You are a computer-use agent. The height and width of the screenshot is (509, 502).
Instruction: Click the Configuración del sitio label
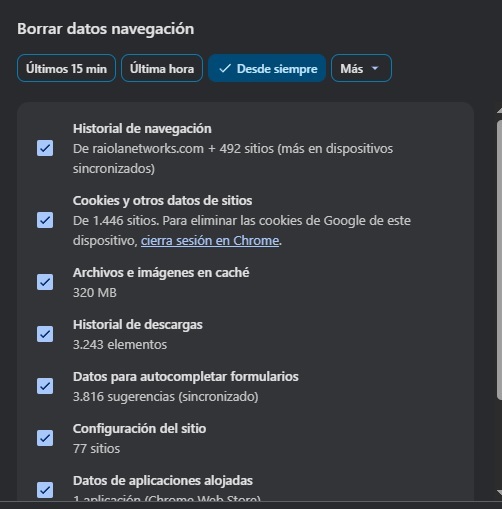140,429
